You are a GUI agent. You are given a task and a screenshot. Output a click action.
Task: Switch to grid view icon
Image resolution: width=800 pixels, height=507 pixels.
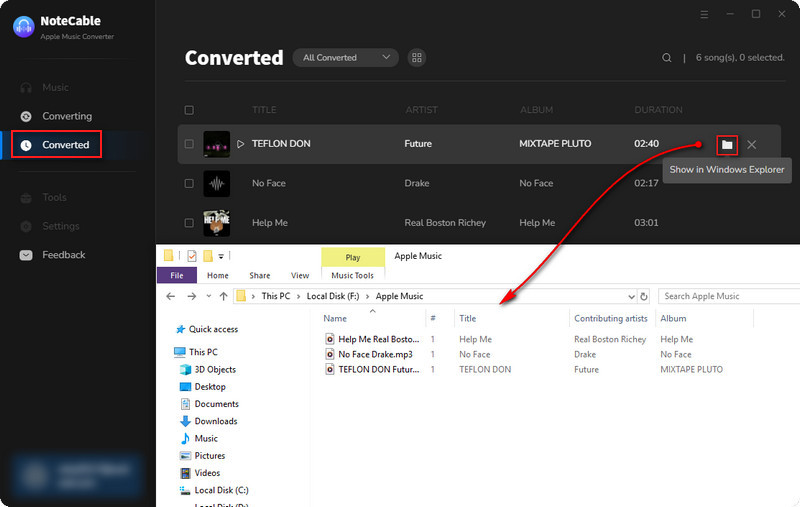(x=417, y=58)
